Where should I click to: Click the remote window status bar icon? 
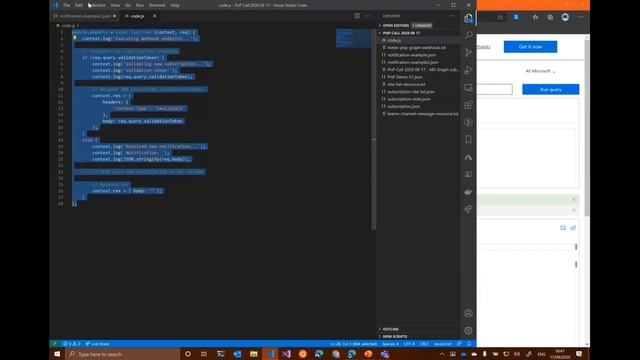click(x=55, y=344)
